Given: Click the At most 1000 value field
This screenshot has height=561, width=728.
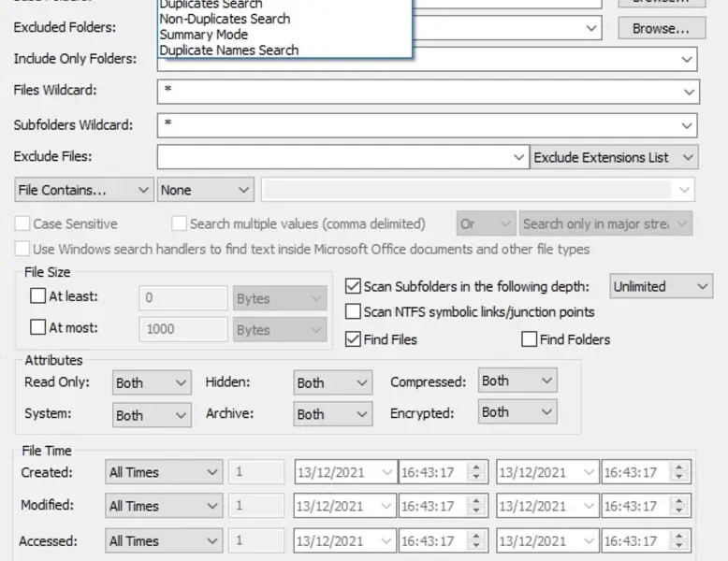Looking at the screenshot, I should click(183, 329).
